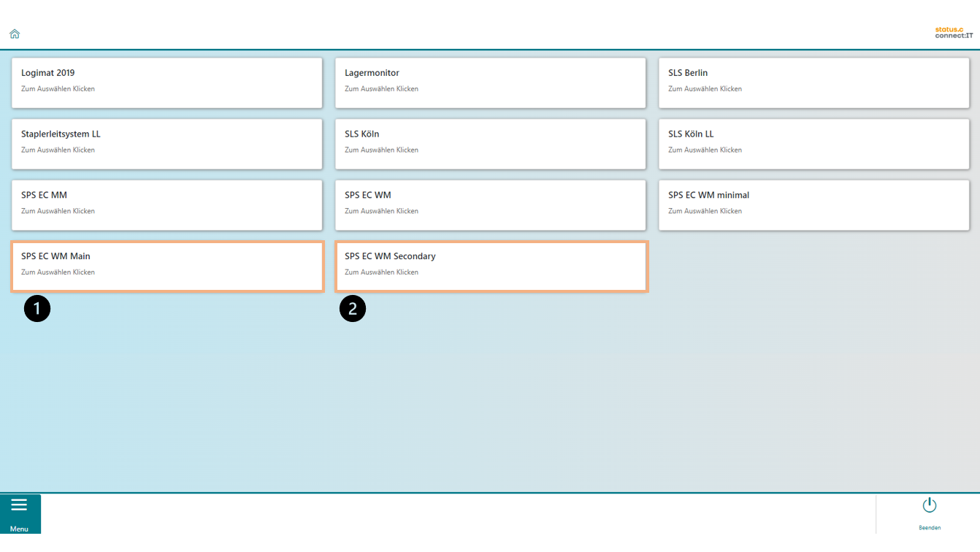This screenshot has width=980, height=552.
Task: Click the status.c connect:IT logo
Action: pyautogui.click(x=954, y=32)
